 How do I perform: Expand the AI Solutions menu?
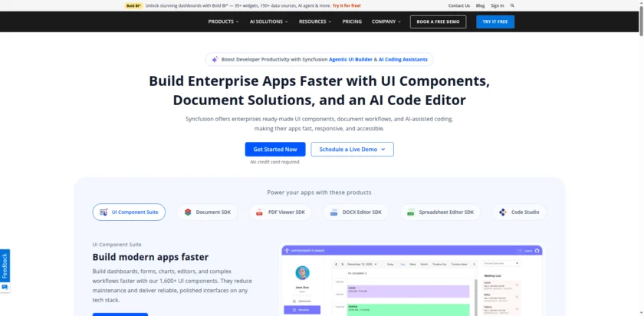coord(268,21)
